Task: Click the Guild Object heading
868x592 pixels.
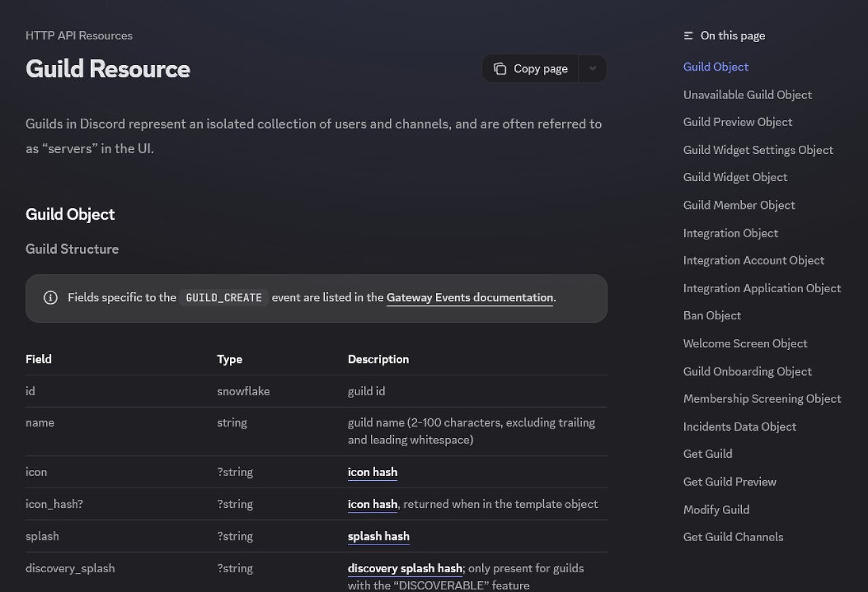Action: [71, 214]
